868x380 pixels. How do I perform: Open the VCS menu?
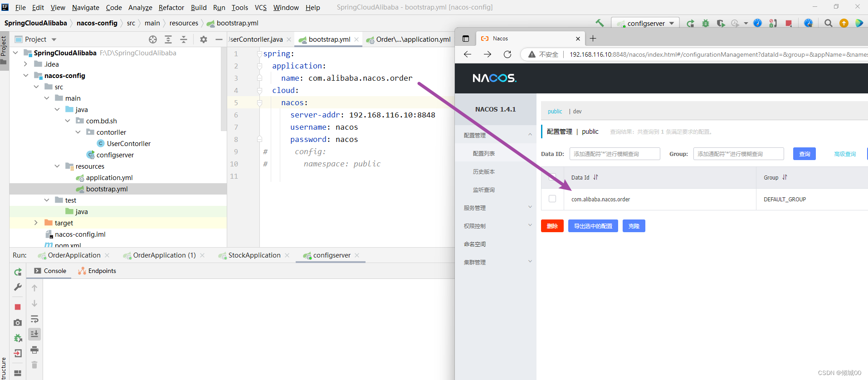(x=261, y=7)
